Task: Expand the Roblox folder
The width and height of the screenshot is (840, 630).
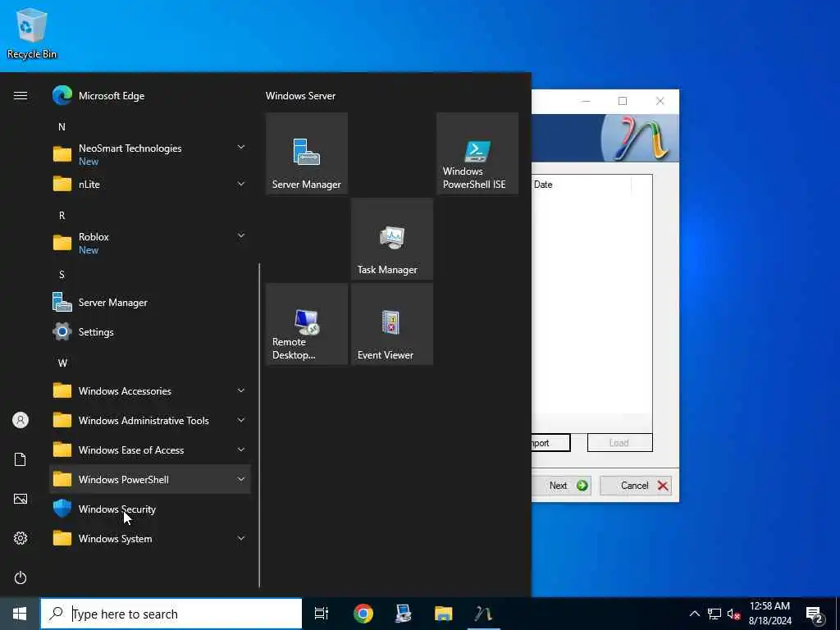Action: [x=150, y=243]
